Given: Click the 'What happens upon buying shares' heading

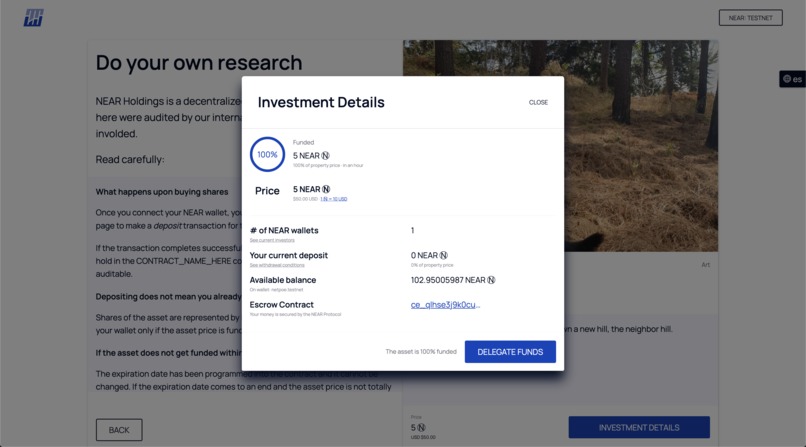Looking at the screenshot, I should (x=162, y=192).
